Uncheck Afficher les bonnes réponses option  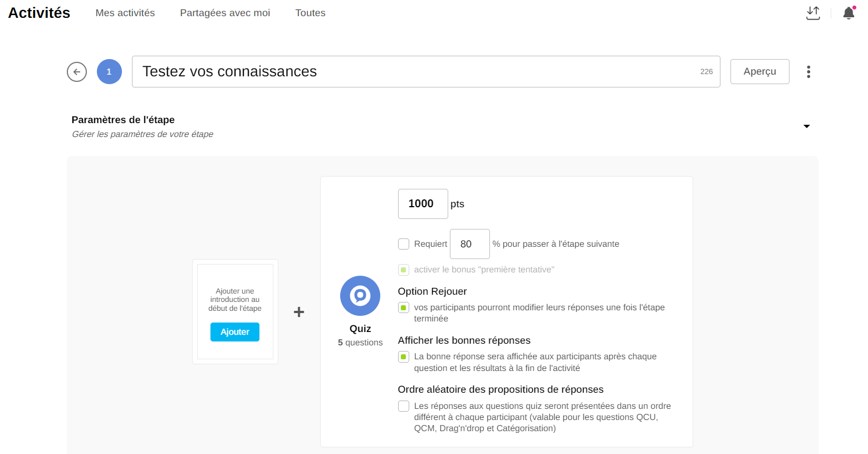tap(404, 357)
